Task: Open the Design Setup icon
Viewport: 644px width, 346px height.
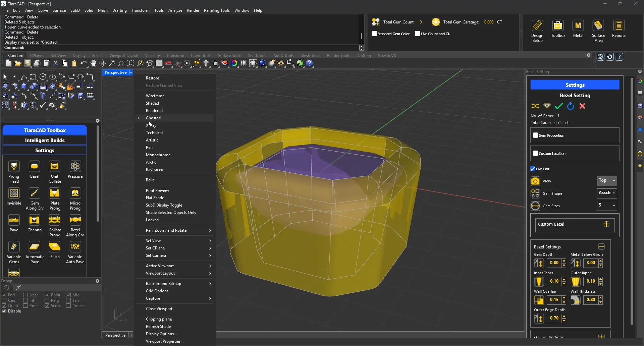Action: pyautogui.click(x=537, y=26)
